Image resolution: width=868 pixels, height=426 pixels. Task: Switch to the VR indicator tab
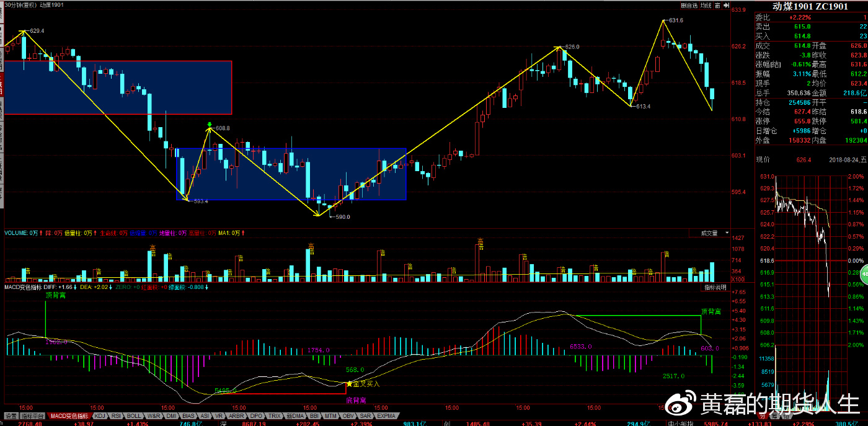[219, 415]
